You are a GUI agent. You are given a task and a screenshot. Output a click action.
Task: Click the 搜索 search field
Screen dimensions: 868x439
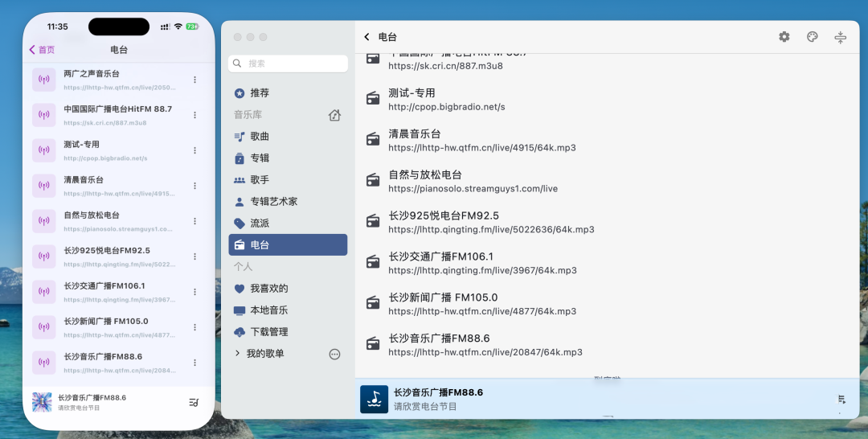(288, 64)
